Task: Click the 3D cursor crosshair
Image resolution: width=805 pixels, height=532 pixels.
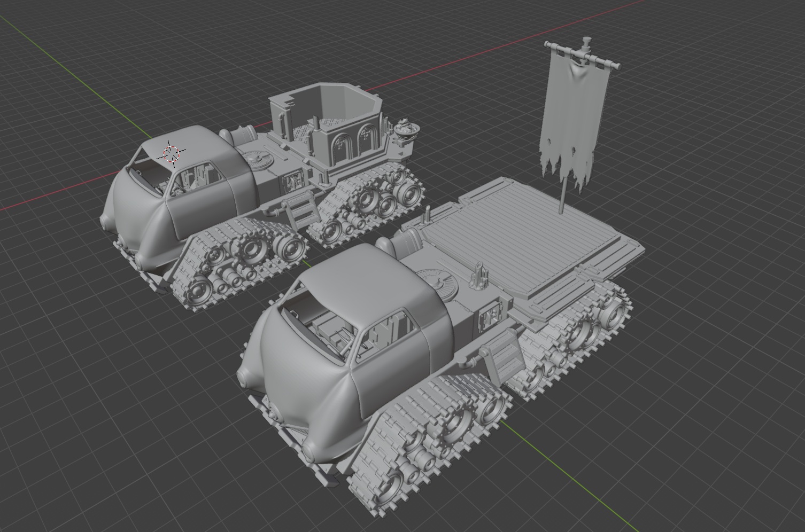Action: tap(171, 154)
